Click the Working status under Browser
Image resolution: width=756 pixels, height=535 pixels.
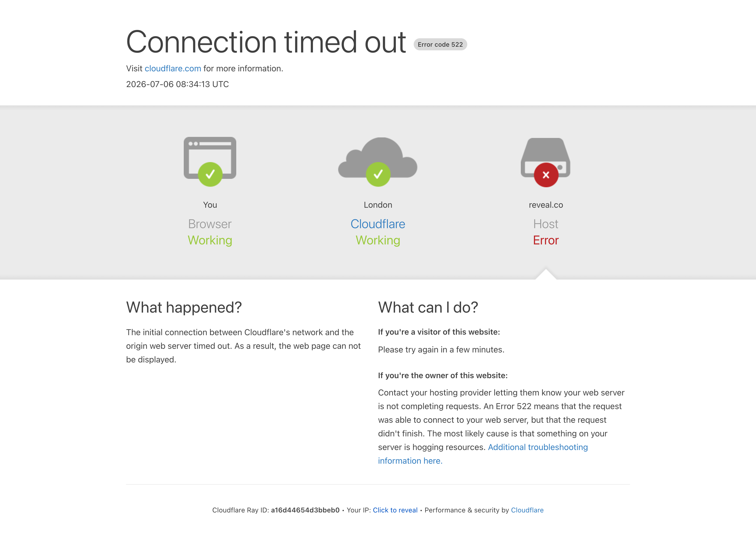pos(210,240)
